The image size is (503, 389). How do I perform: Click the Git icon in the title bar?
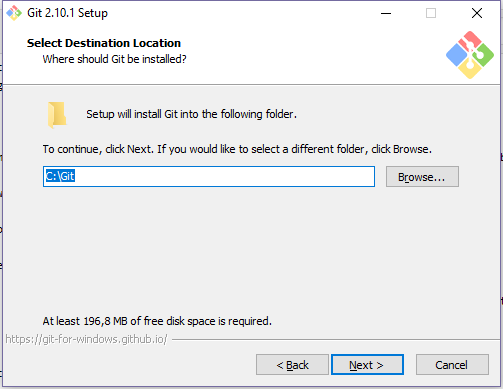tap(14, 13)
